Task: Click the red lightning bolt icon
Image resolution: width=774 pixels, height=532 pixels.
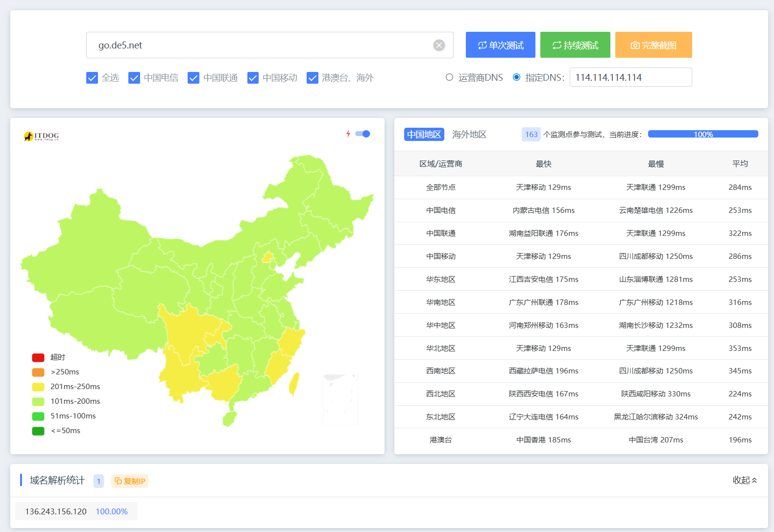Action: pyautogui.click(x=348, y=134)
